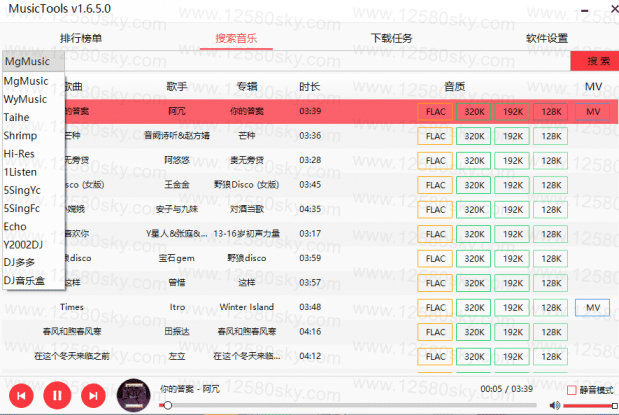The height and width of the screenshot is (415, 619).
Task: Download 192K for 13-16岁初声力量 row
Action: [x=512, y=234]
